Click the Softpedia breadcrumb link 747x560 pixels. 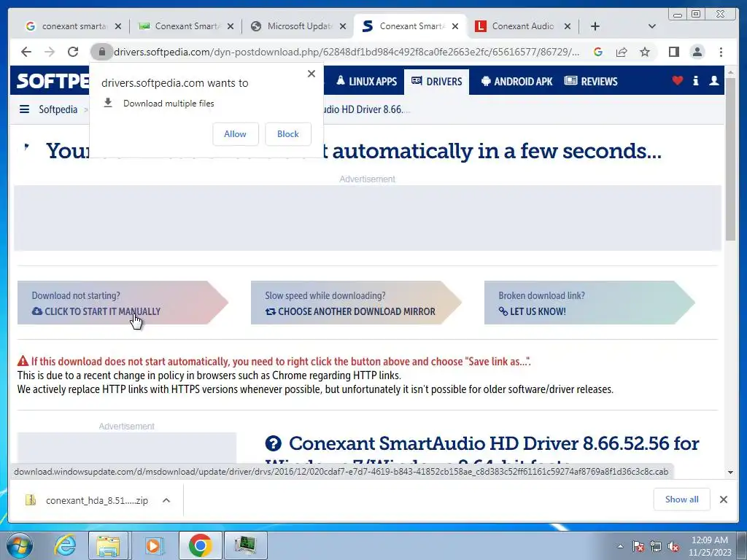(x=58, y=109)
